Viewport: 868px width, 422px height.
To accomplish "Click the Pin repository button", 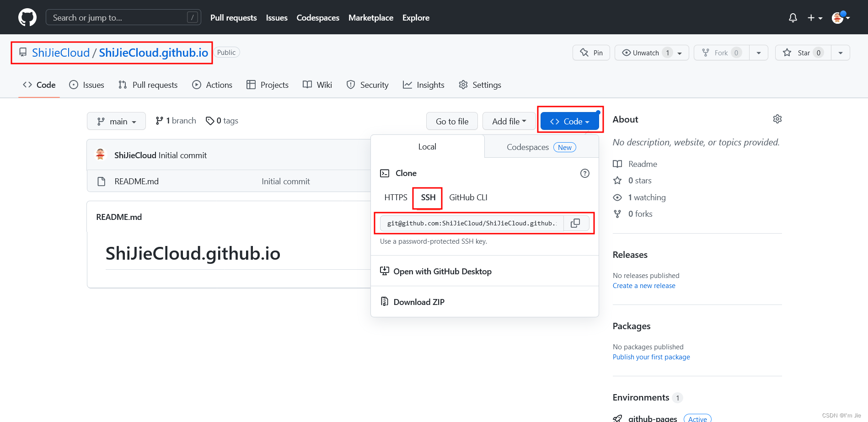I will pyautogui.click(x=591, y=53).
